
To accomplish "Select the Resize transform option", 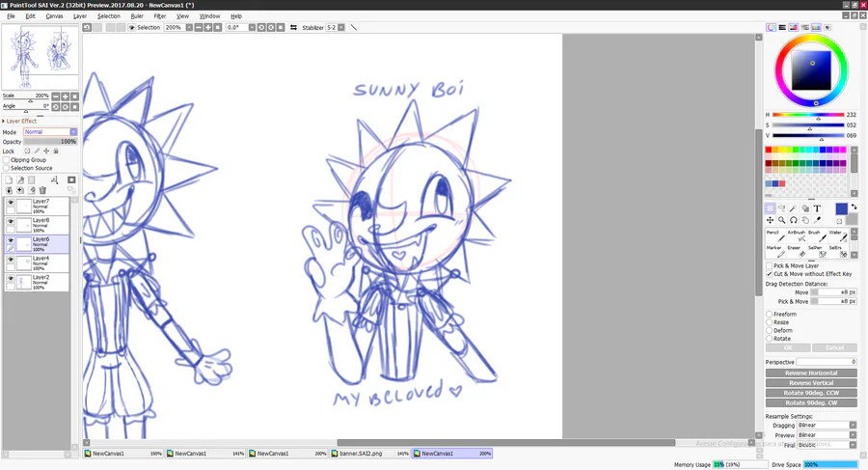I will 769,322.
